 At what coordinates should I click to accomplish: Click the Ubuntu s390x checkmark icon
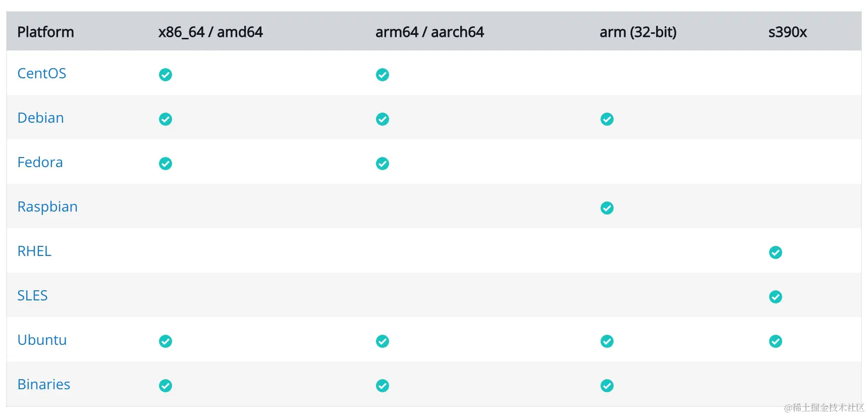click(776, 341)
